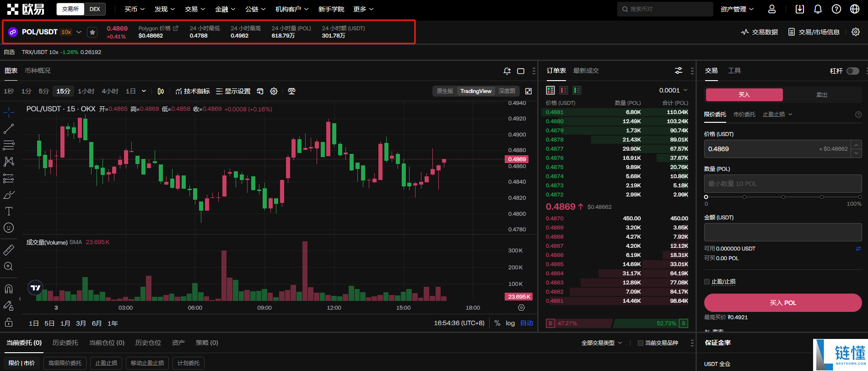This screenshot has width=868, height=371.
Task: Open the Polygon 价格 external link
Action: coord(158,28)
